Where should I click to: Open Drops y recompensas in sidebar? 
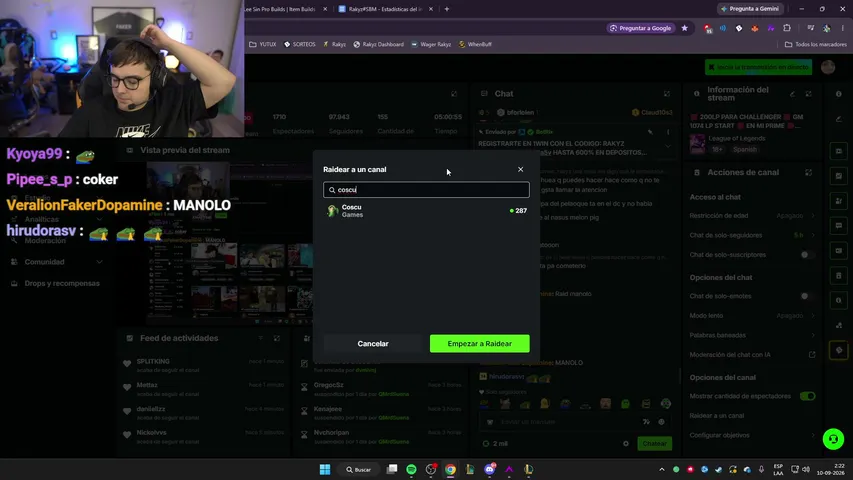57,284
